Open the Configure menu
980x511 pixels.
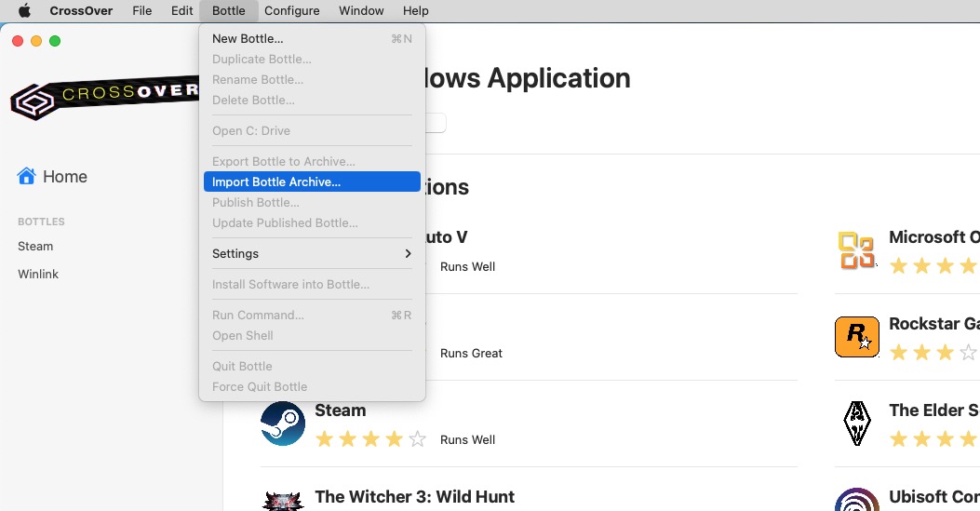291,11
